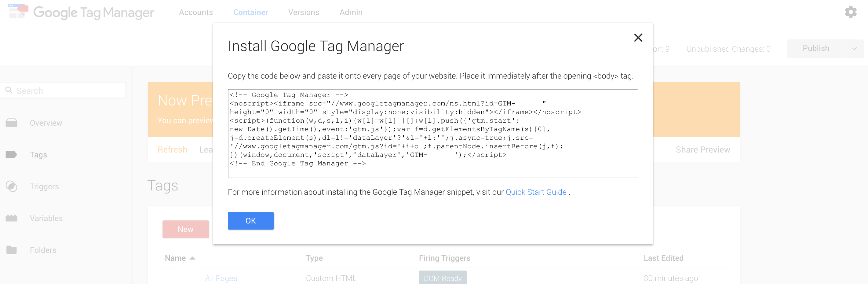Click the Google Tag Manager logo icon

tap(18, 11)
